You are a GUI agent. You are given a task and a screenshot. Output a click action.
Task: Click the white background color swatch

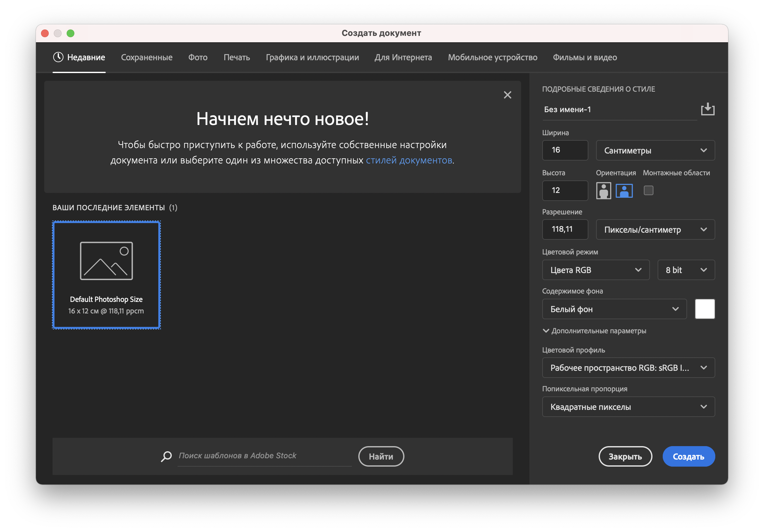tap(704, 309)
